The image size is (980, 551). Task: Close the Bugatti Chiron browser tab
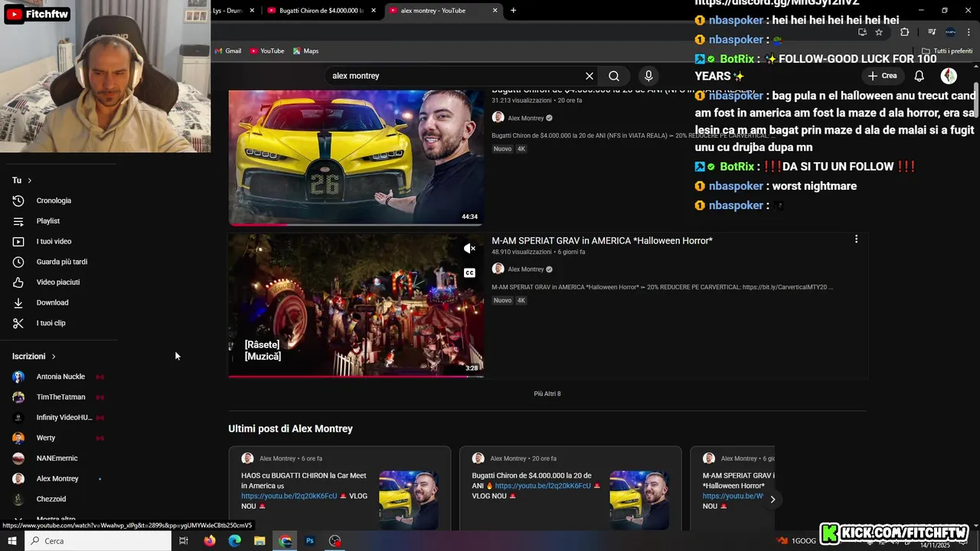[374, 11]
